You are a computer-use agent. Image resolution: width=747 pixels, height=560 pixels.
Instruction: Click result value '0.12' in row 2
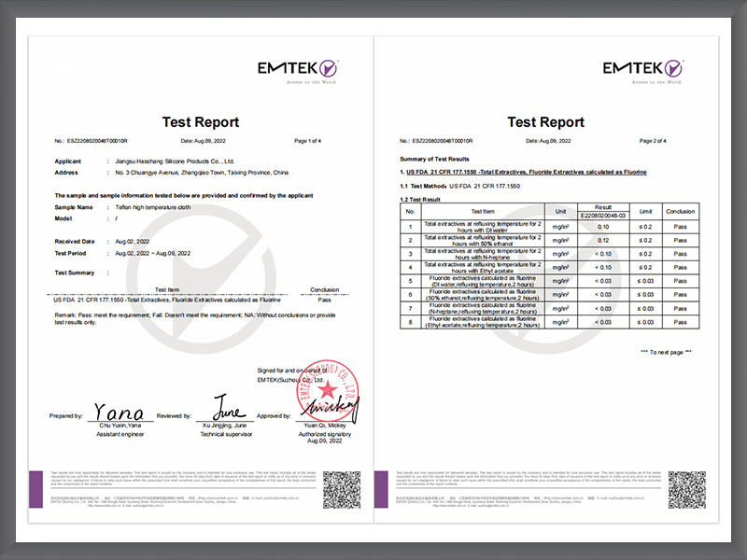(x=603, y=241)
